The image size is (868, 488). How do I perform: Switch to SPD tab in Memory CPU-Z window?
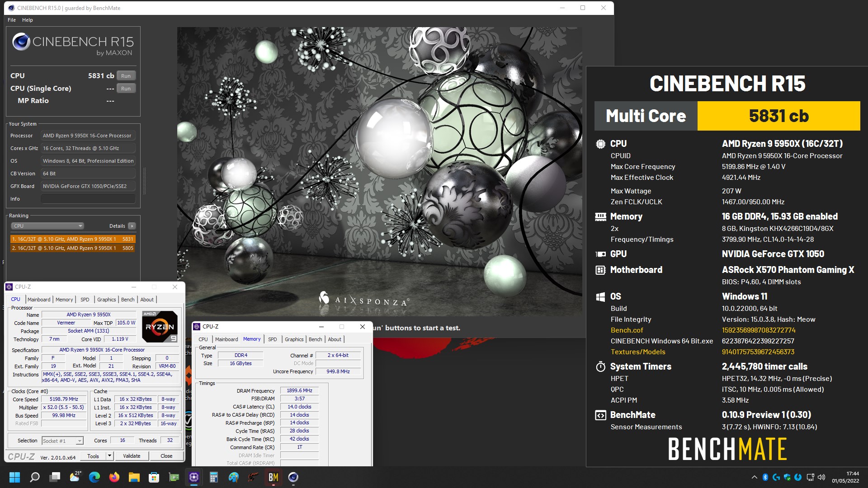273,339
